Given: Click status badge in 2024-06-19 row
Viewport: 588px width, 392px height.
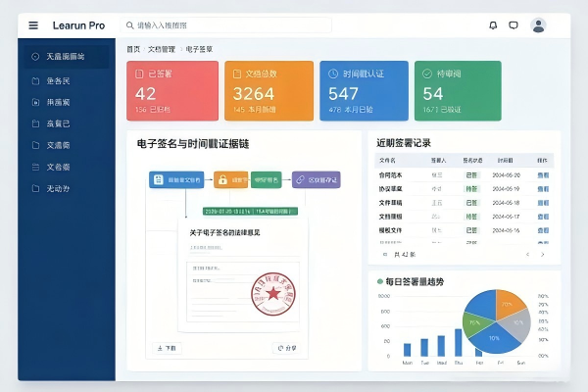Looking at the screenshot, I should 471,189.
